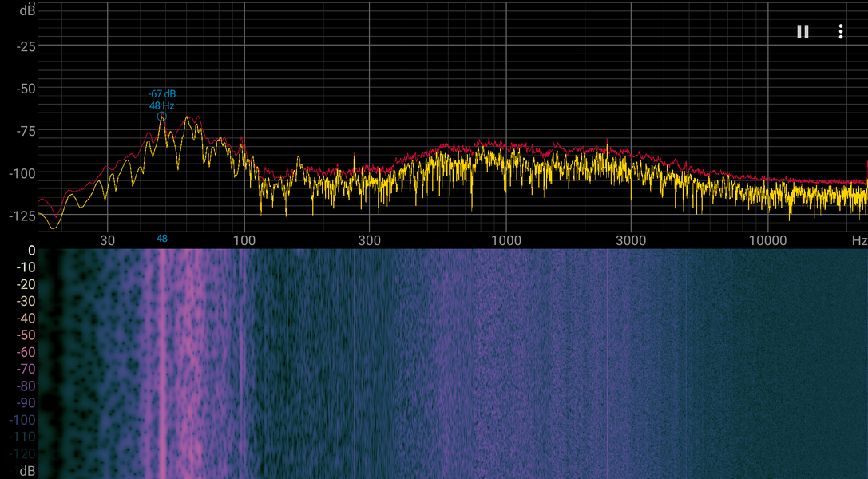Image resolution: width=868 pixels, height=479 pixels.
Task: Click the '30' frequency axis label
Action: pyautogui.click(x=107, y=240)
